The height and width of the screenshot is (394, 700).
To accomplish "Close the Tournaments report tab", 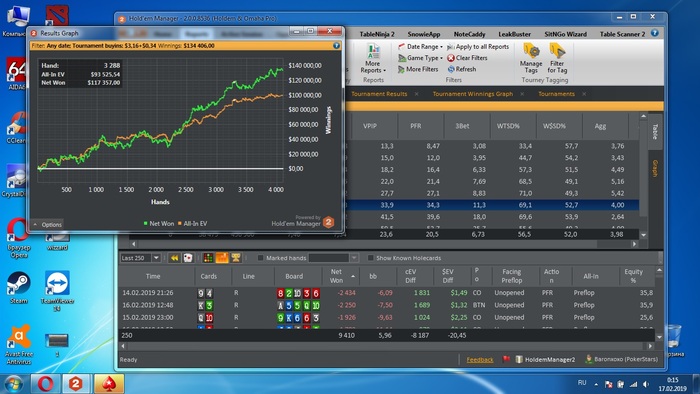I will point(584,94).
